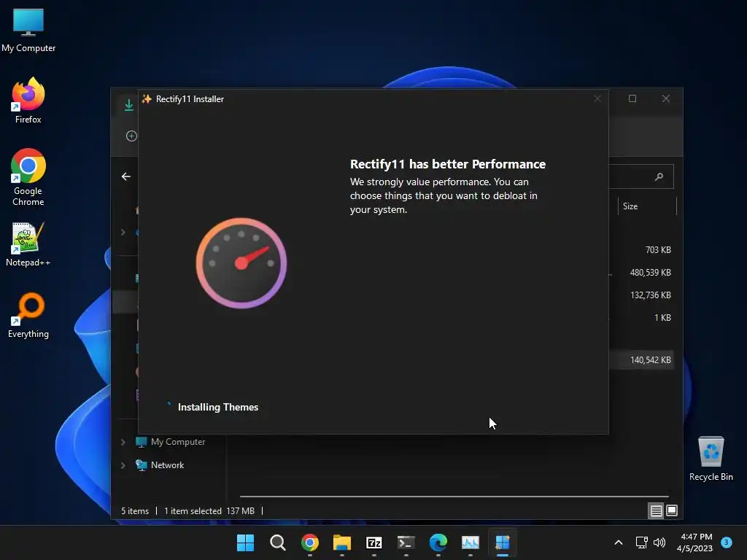Click the search magnifier in Explorer
Viewport: 747px width, 560px height.
[659, 176]
